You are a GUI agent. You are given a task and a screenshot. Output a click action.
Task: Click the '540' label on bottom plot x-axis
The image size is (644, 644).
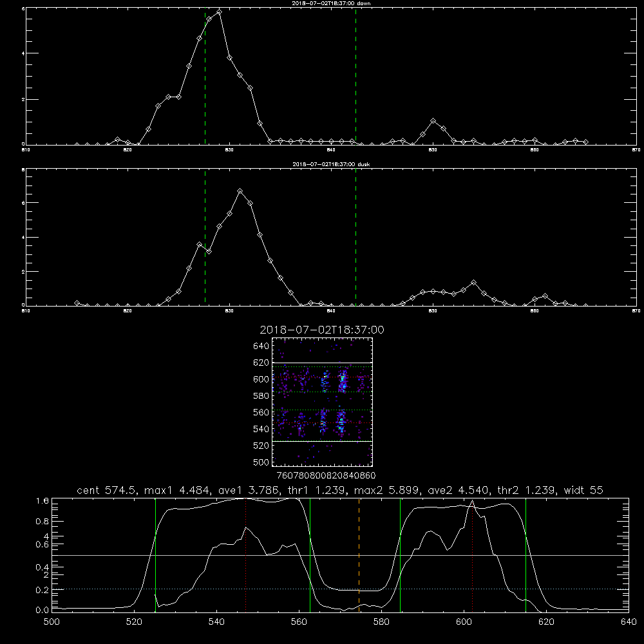coord(216,622)
